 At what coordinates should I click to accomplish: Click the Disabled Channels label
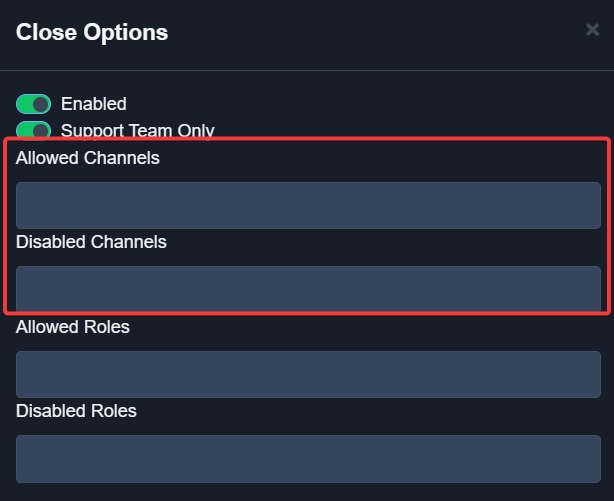pyautogui.click(x=91, y=242)
